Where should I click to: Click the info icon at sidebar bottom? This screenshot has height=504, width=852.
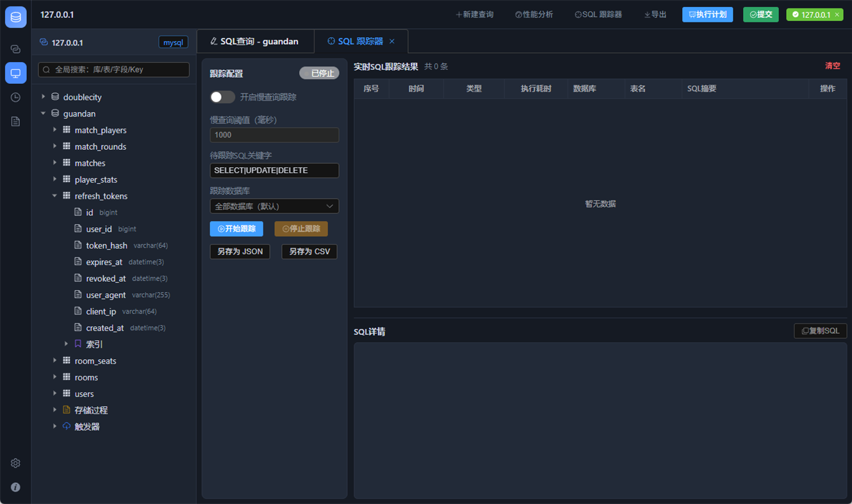(x=15, y=487)
